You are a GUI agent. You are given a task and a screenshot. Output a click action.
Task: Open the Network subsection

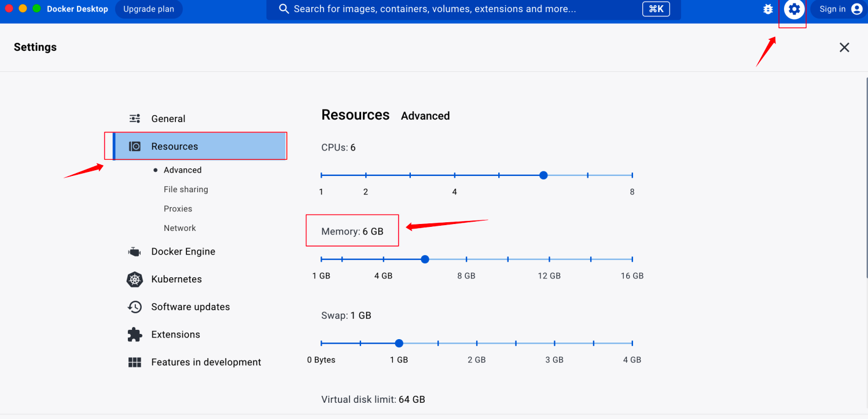[x=179, y=228]
